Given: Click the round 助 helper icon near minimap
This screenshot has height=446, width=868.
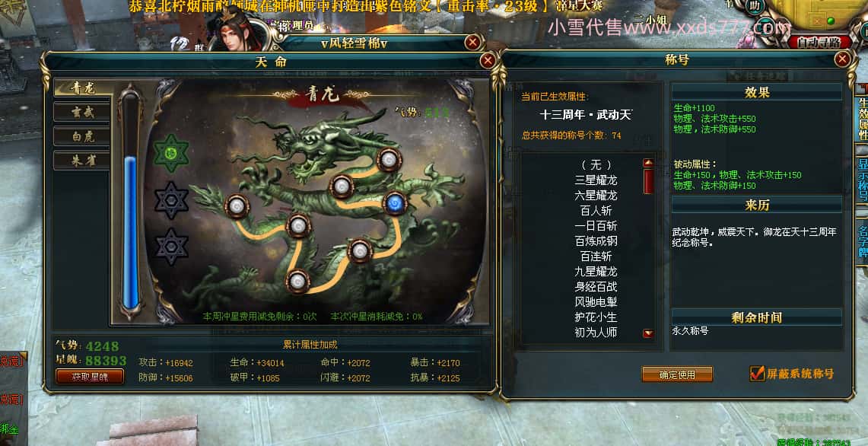Looking at the screenshot, I should click(x=754, y=6).
